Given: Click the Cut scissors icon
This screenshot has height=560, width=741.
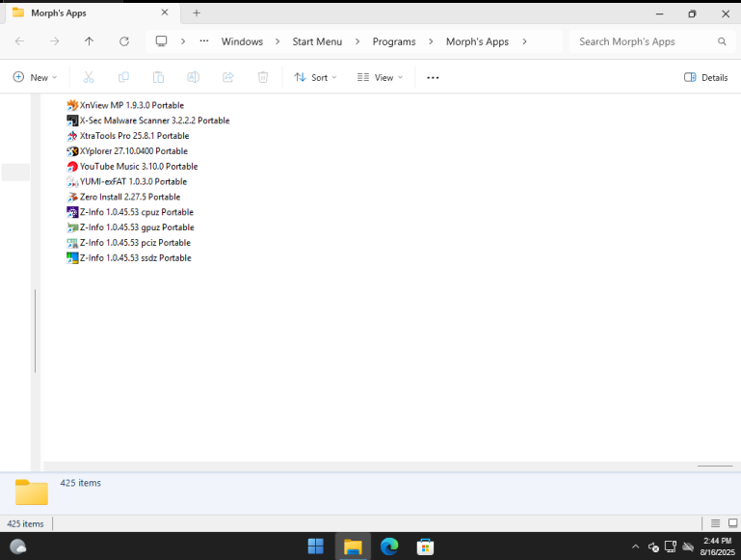Looking at the screenshot, I should [x=89, y=77].
